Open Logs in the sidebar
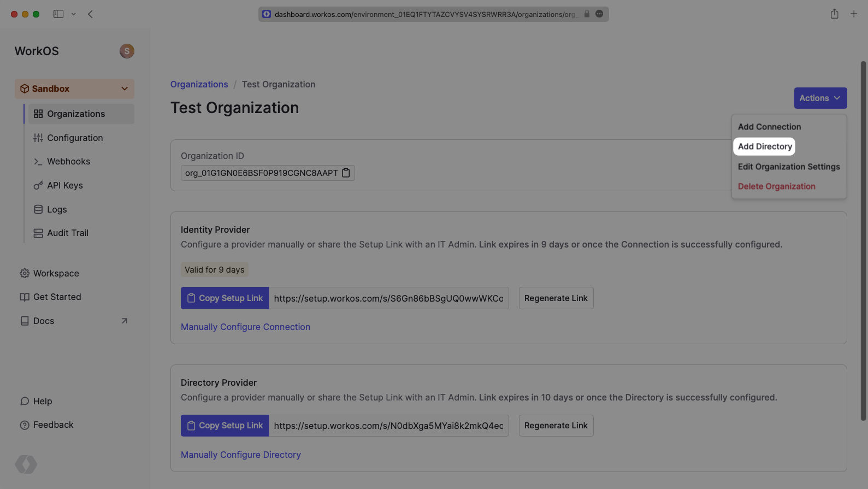 pyautogui.click(x=57, y=210)
